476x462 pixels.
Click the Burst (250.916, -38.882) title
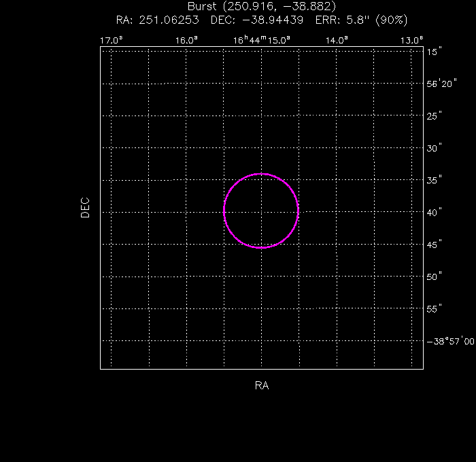262,7
